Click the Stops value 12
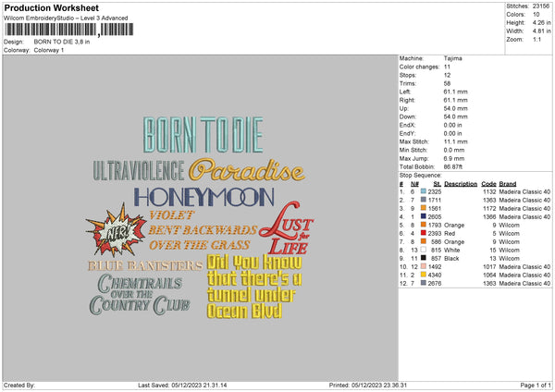 point(447,75)
